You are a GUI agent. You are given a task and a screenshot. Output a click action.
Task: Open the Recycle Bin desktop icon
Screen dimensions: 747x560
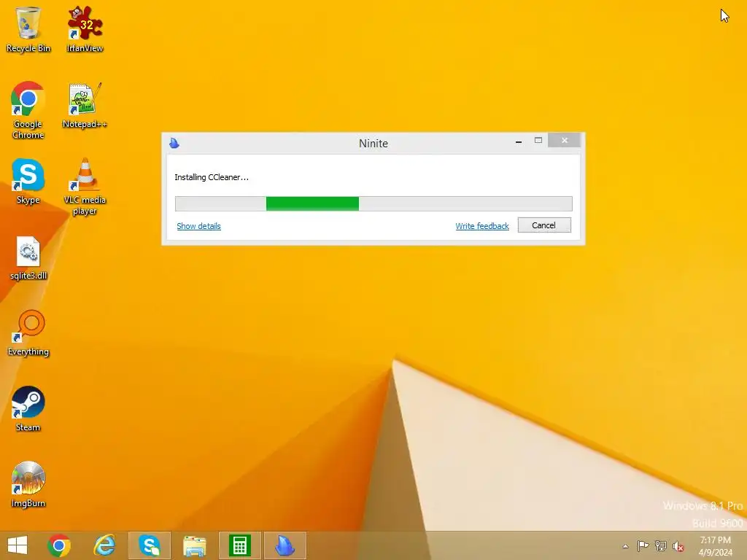click(x=28, y=29)
